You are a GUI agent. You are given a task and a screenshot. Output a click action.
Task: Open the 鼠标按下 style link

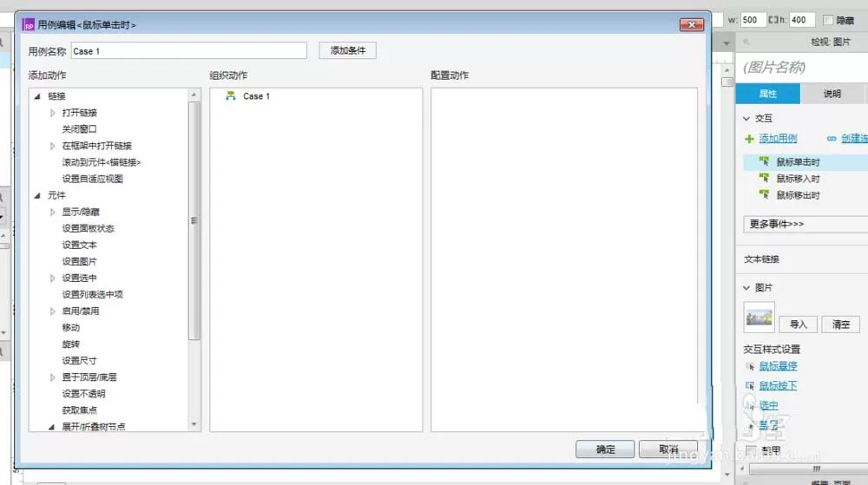click(778, 385)
